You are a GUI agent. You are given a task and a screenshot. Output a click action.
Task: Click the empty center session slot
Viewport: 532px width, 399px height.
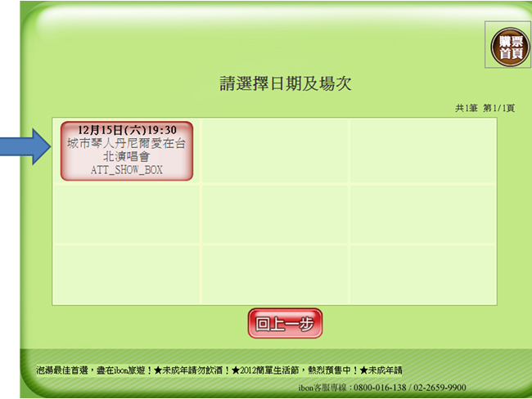tap(274, 213)
